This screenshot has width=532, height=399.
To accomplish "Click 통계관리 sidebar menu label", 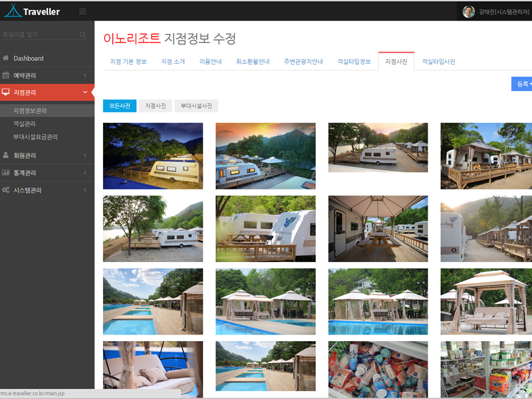I will click(25, 173).
